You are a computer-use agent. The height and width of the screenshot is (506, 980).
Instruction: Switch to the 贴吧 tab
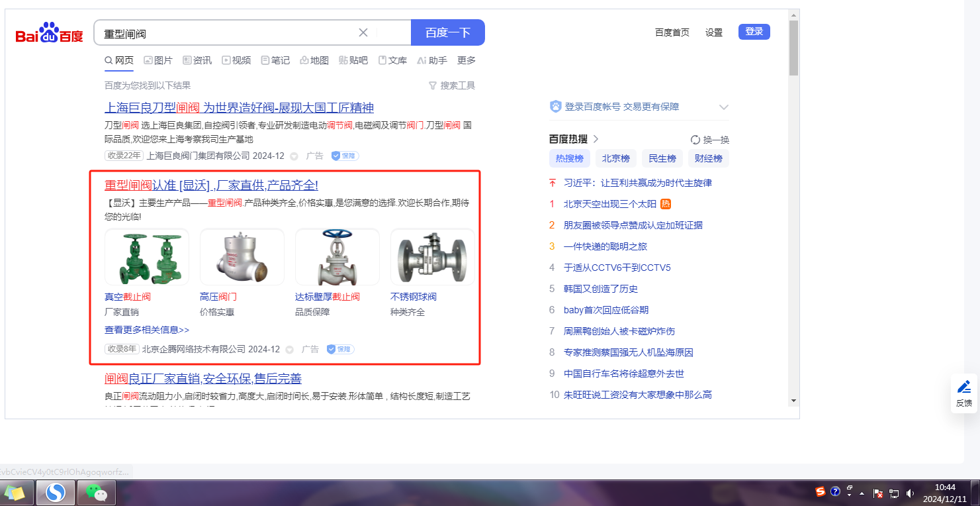coord(353,60)
